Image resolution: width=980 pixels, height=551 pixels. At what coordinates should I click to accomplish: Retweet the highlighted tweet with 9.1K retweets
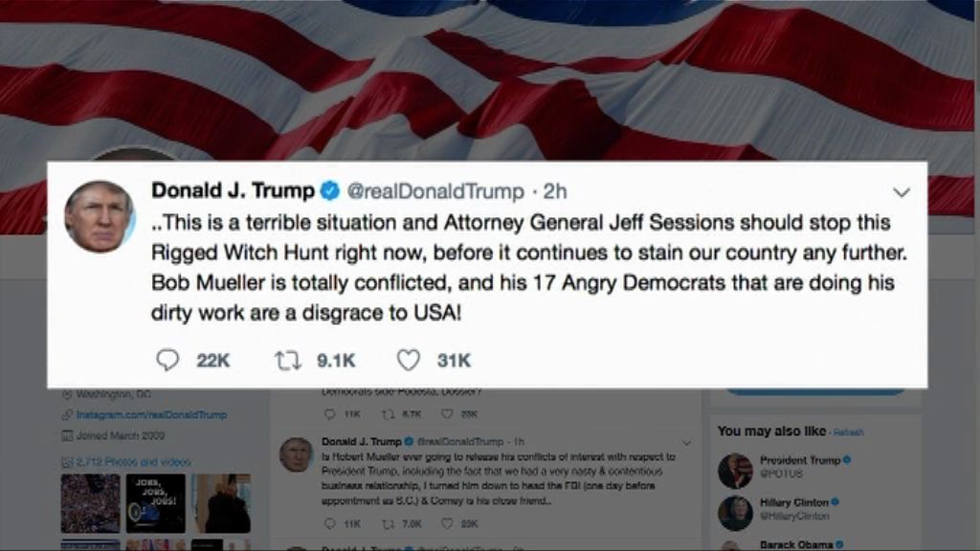[x=287, y=361]
